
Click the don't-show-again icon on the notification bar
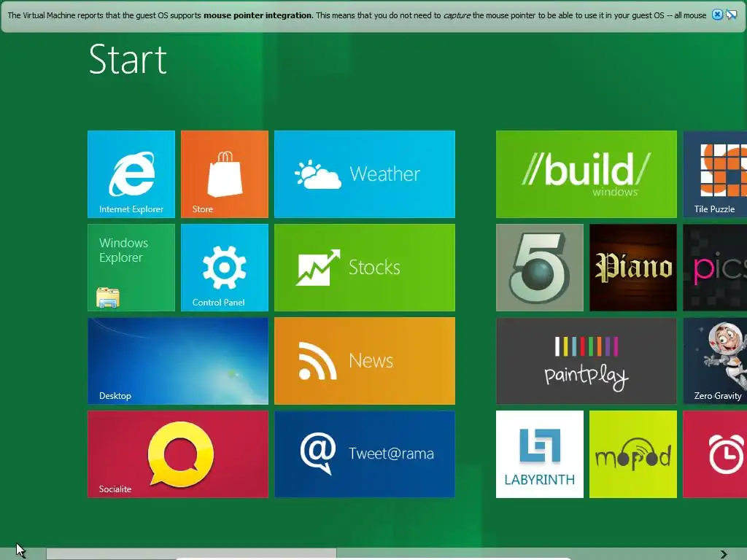pos(731,15)
